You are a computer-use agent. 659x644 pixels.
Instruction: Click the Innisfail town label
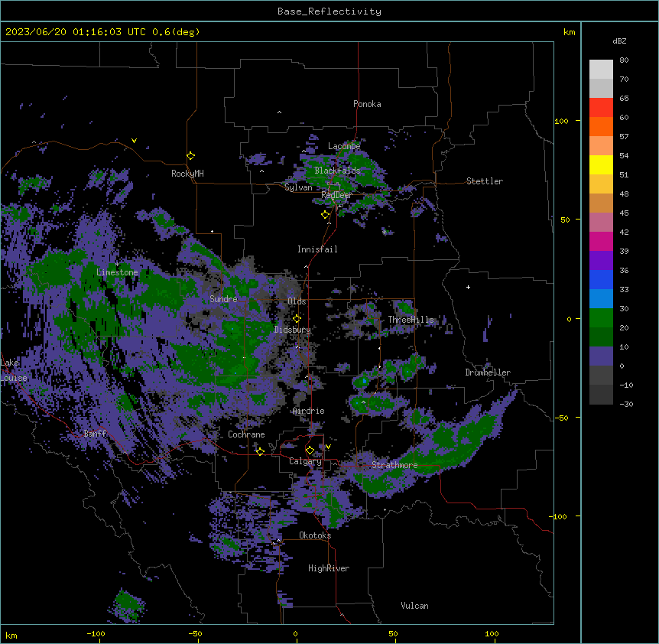tap(317, 249)
